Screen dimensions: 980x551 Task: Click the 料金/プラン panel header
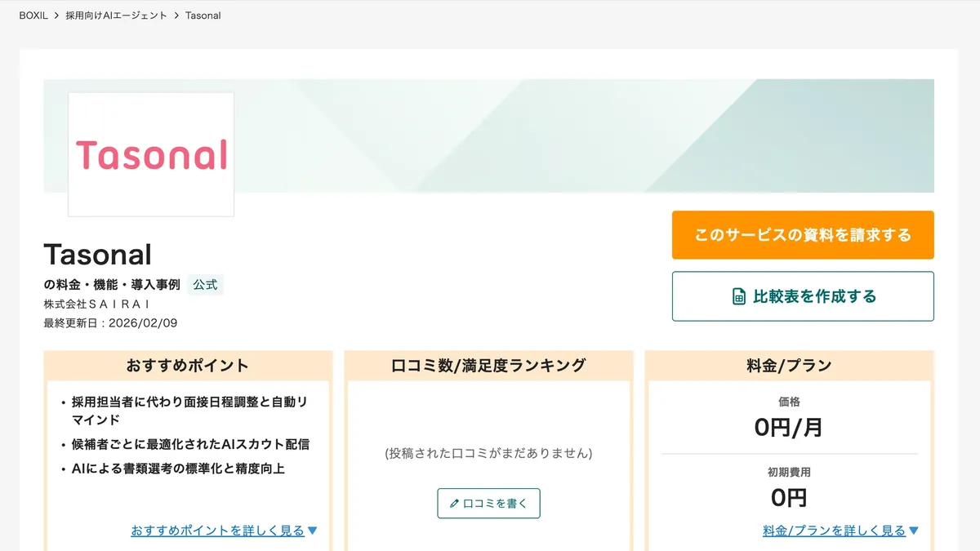[x=789, y=365]
